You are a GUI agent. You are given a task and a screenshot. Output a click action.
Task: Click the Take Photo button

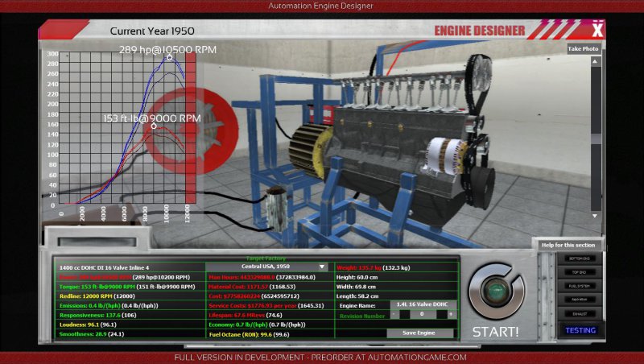click(583, 49)
